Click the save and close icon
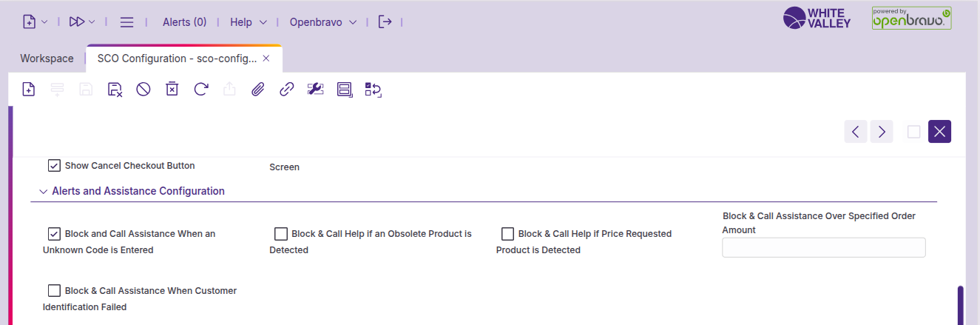Image resolution: width=980 pixels, height=325 pixels. 115,90
